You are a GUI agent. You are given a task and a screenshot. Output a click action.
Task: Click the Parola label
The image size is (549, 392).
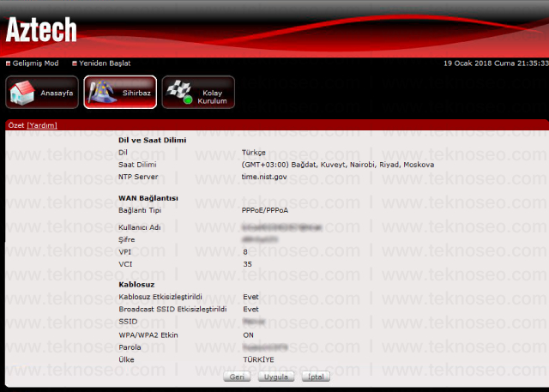pos(130,347)
